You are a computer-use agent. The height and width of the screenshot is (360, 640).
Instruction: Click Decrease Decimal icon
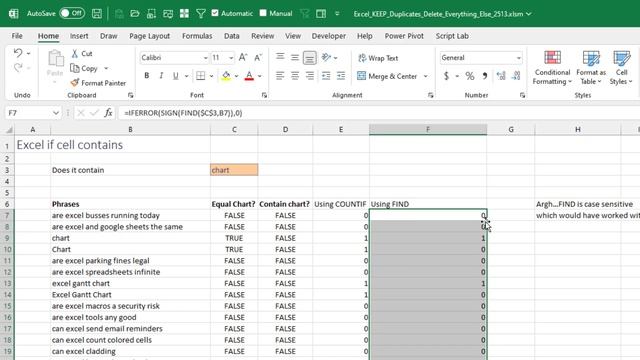[x=516, y=76]
